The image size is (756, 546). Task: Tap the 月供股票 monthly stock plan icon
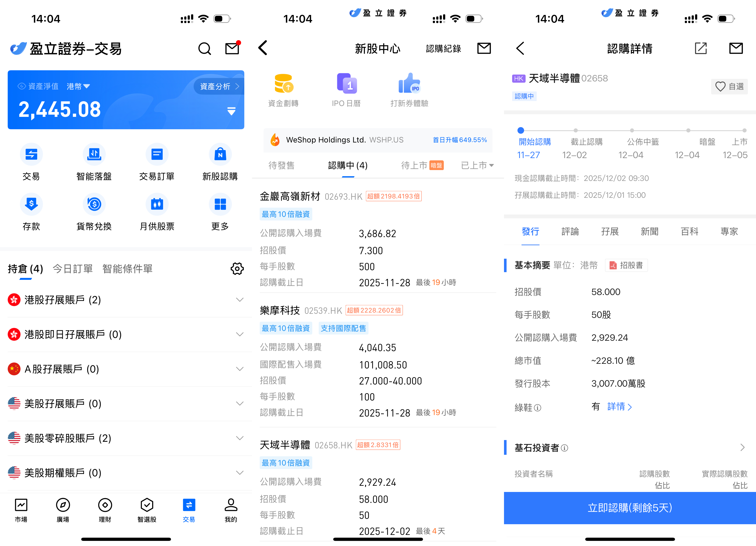157,204
